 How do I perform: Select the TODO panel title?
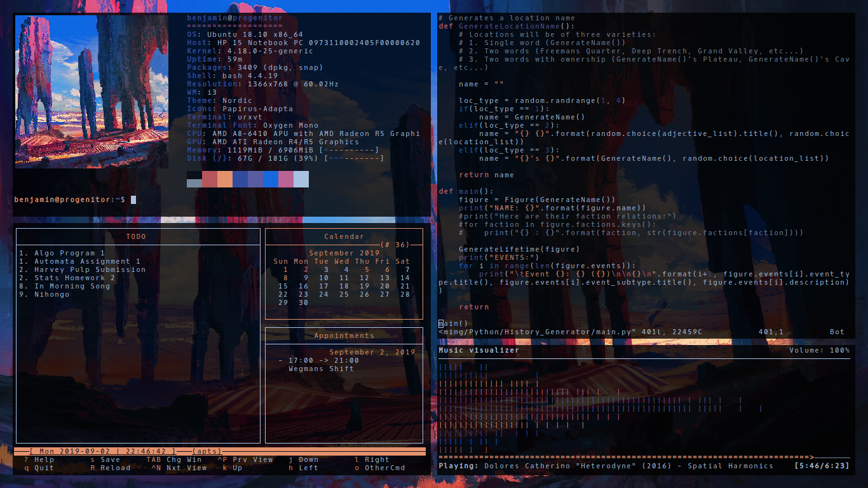[x=136, y=236]
